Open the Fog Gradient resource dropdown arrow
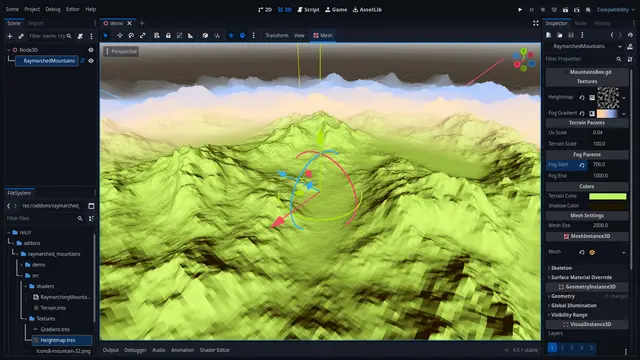The image size is (640, 360). (624, 113)
